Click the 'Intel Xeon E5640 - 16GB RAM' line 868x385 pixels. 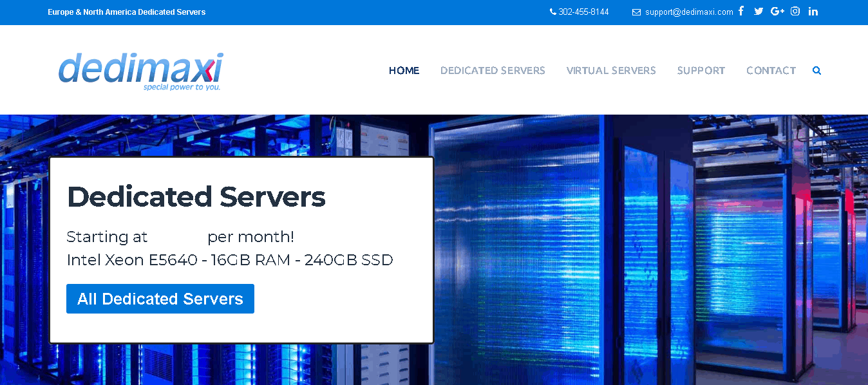coord(230,260)
